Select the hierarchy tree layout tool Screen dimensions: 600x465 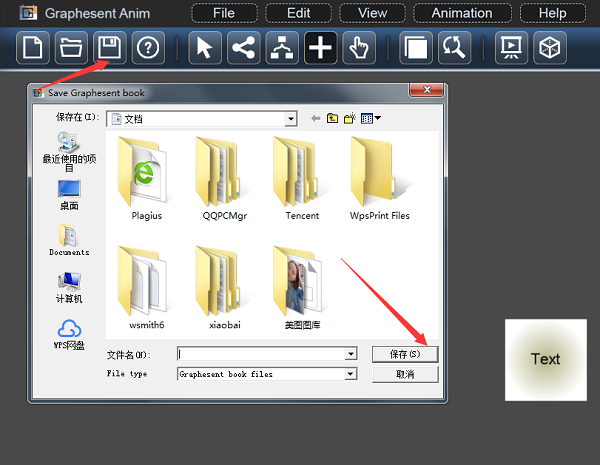(x=282, y=48)
